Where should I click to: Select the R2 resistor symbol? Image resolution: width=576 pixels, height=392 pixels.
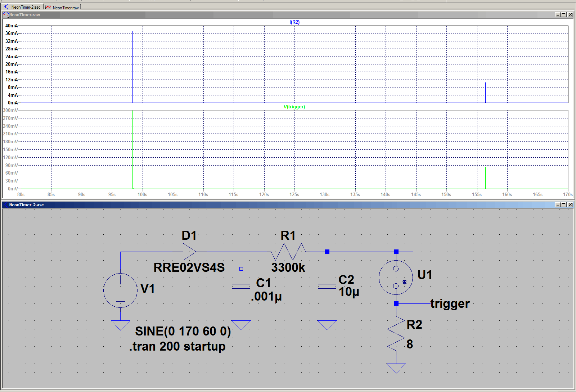pos(396,334)
